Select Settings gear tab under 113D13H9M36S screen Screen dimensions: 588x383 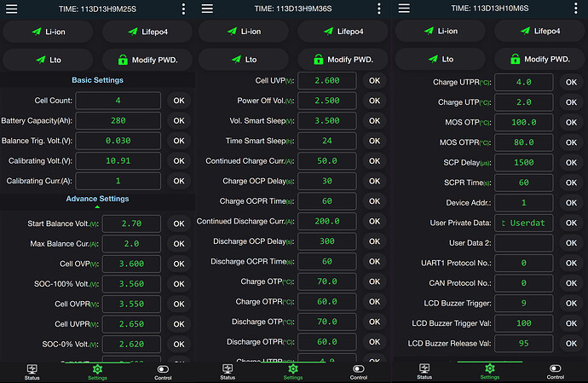293,372
